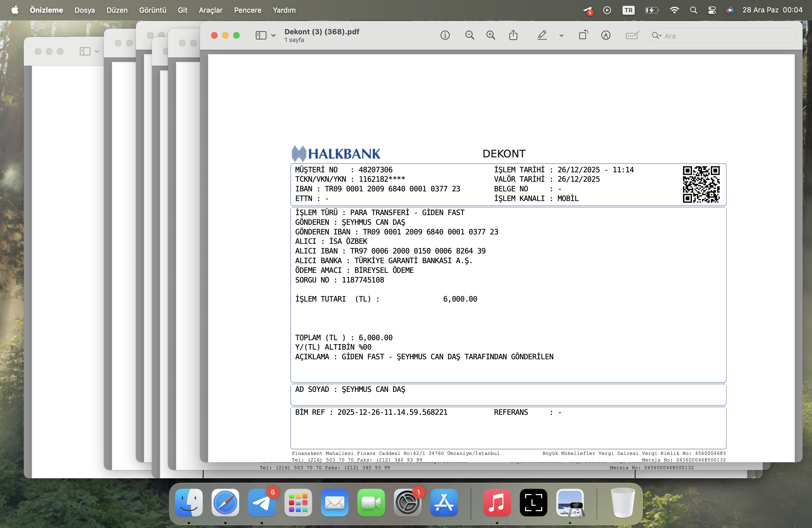This screenshot has height=528, width=812.
Task: Click the QR code on the receipt
Action: [701, 184]
